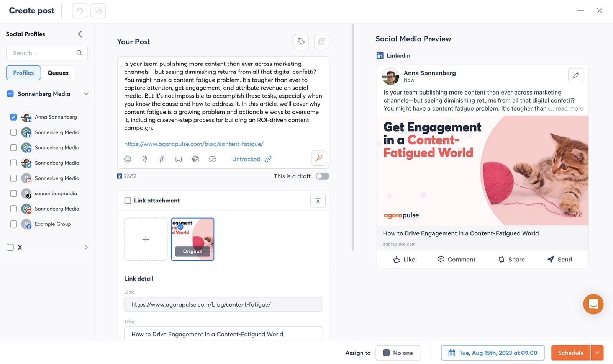
Task: Click Send in the LinkedIn preview
Action: pyautogui.click(x=560, y=260)
